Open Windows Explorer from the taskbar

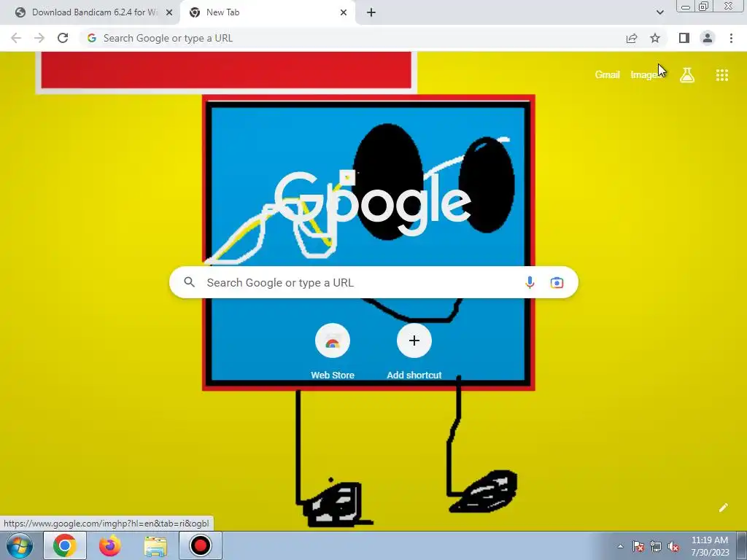coord(155,545)
